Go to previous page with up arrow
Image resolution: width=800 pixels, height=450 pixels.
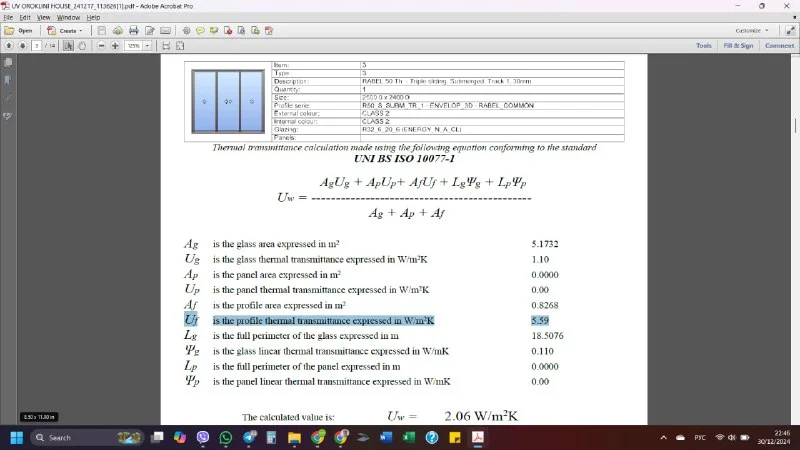8,45
